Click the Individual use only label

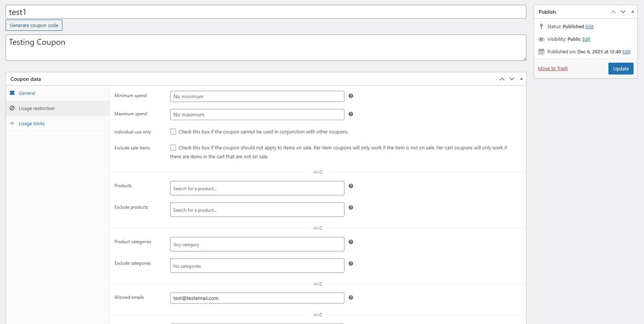[x=133, y=132]
